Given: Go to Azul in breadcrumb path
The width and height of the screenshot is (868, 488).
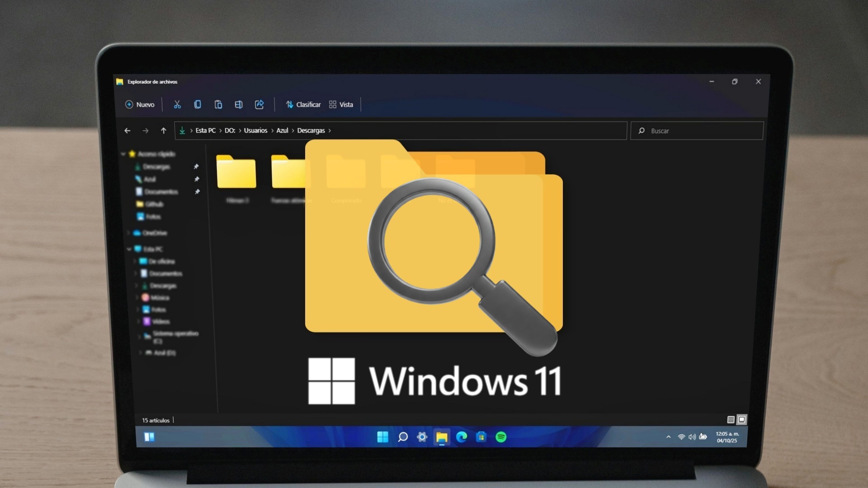Looking at the screenshot, I should click(282, 130).
